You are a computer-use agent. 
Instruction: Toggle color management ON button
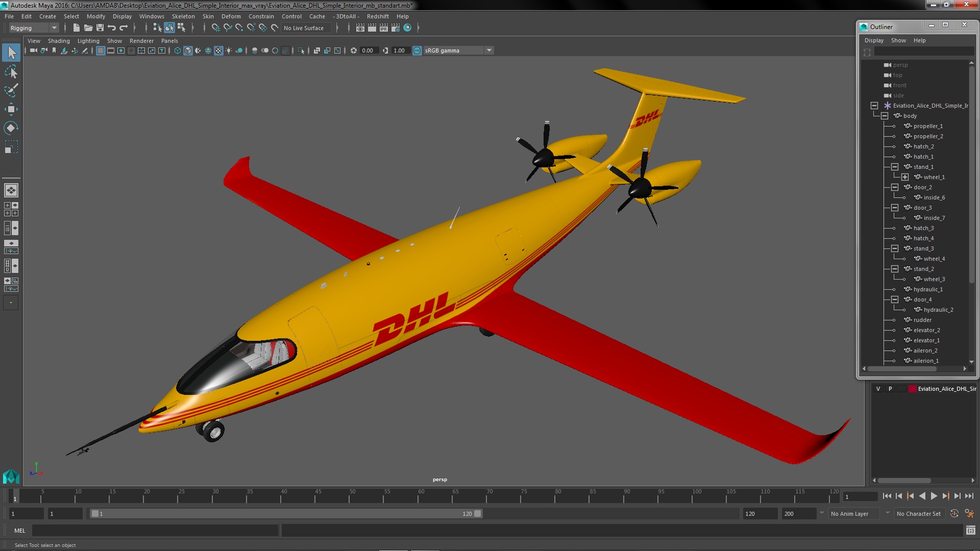[417, 51]
